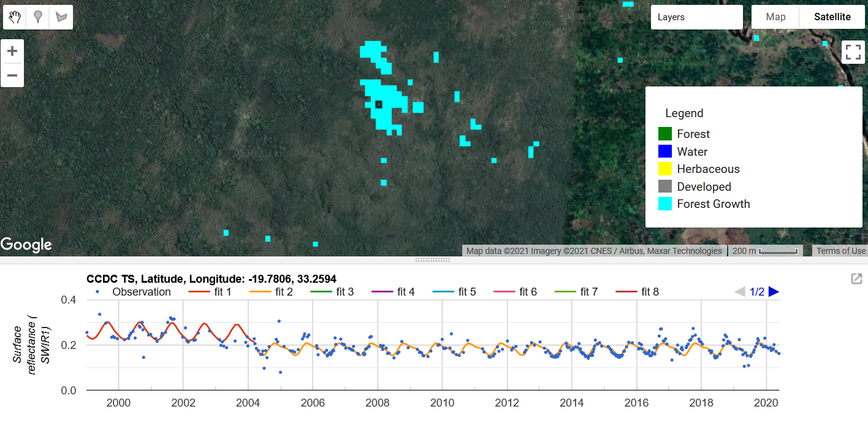Go to previous legend page
Screen dimensions: 868x425
pos(740,292)
